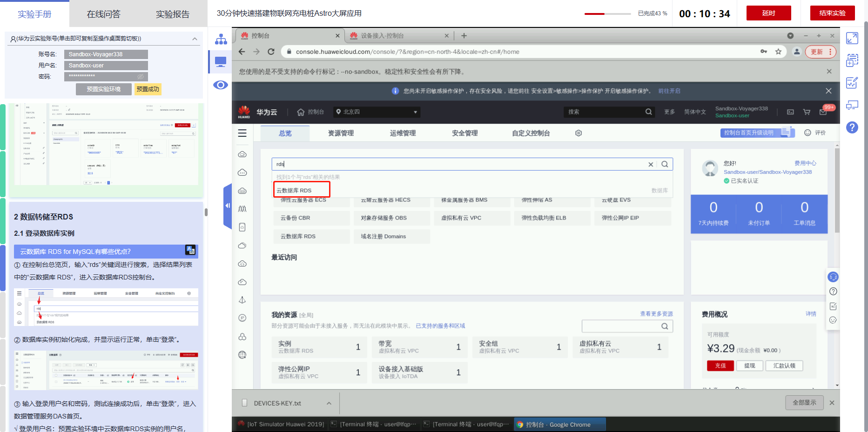Click the lab manual panel scrollbar
868x432 pixels.
[206, 213]
